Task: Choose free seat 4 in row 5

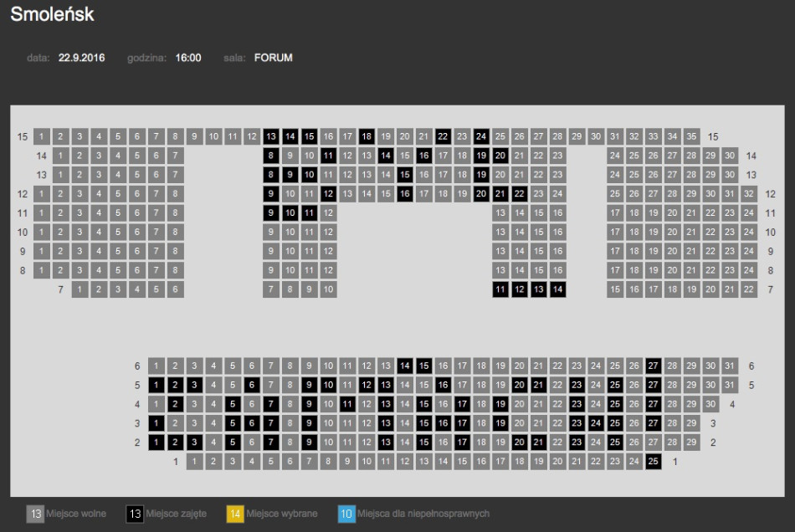Action: 213,385
